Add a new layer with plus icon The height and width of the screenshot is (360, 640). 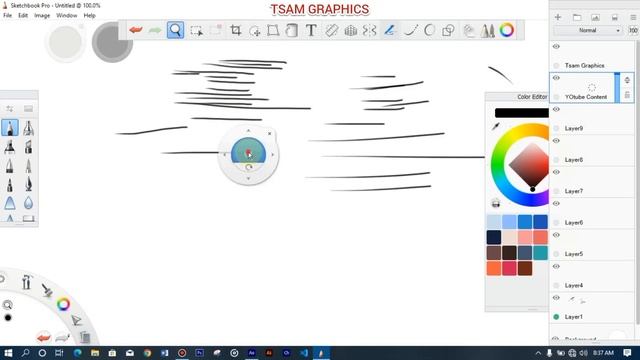pyautogui.click(x=558, y=17)
